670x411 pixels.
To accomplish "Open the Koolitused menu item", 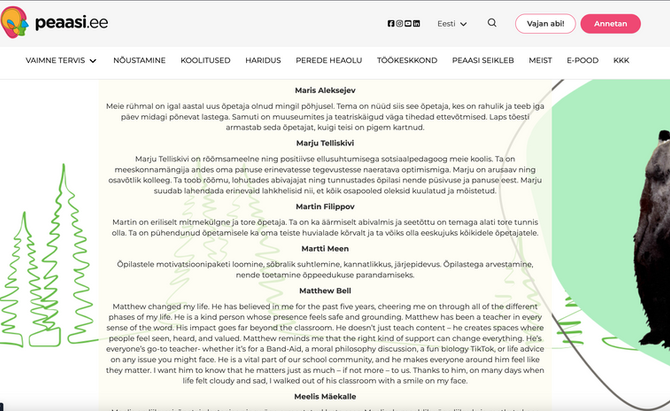I will (205, 61).
